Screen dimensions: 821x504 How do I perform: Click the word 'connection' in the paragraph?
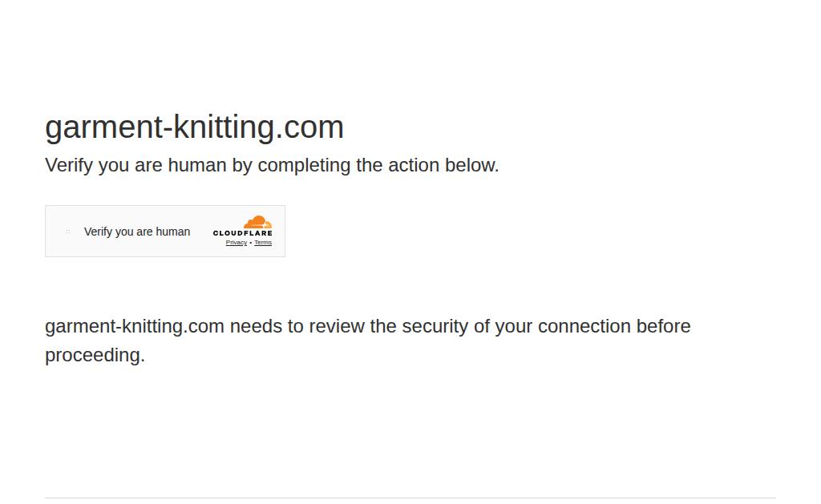tap(584, 326)
